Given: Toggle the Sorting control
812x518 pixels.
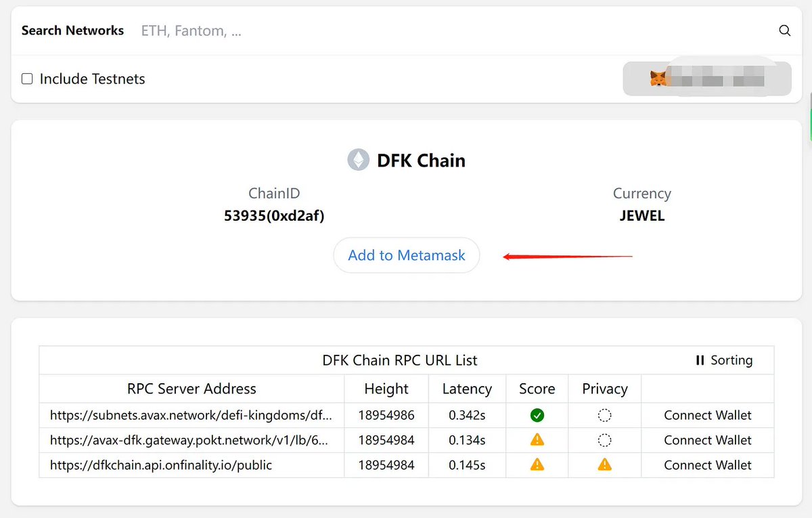Looking at the screenshot, I should [724, 360].
